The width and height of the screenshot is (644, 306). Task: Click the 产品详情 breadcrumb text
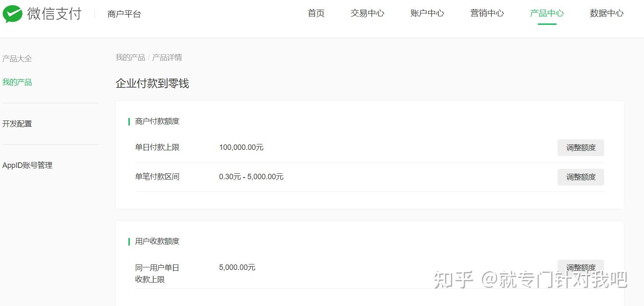point(167,58)
